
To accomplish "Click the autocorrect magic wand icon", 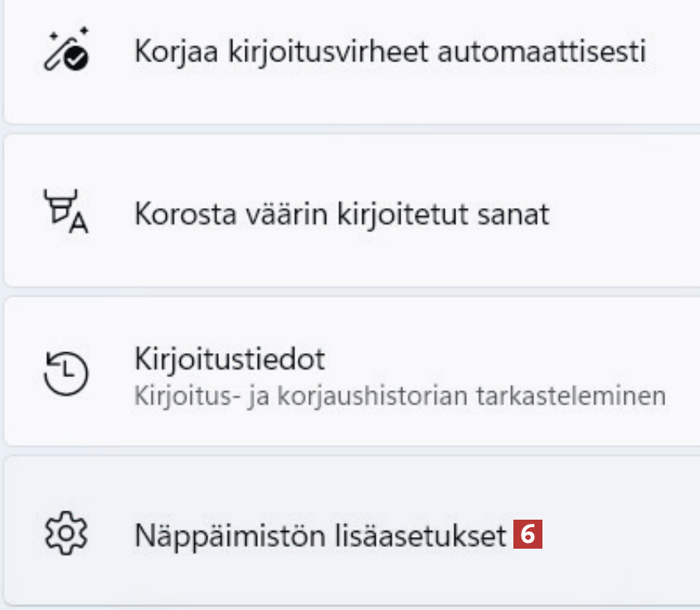I will [66, 51].
